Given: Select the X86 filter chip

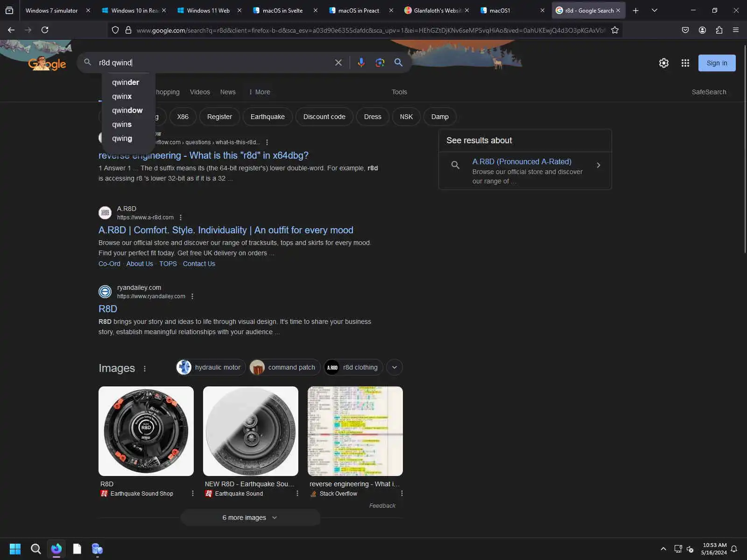Looking at the screenshot, I should [x=183, y=117].
